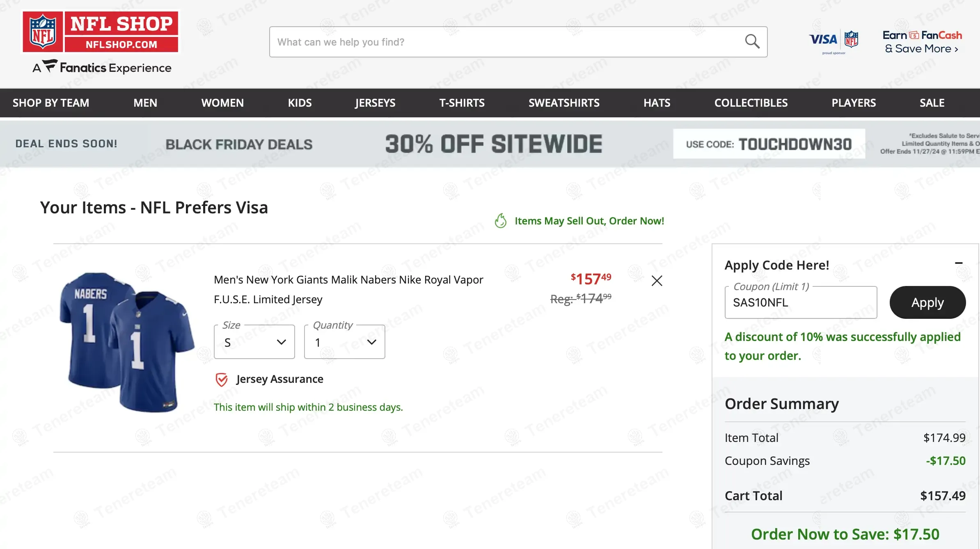The width and height of the screenshot is (980, 549).
Task: Click Earn FanCash & Save More link
Action: [922, 42]
